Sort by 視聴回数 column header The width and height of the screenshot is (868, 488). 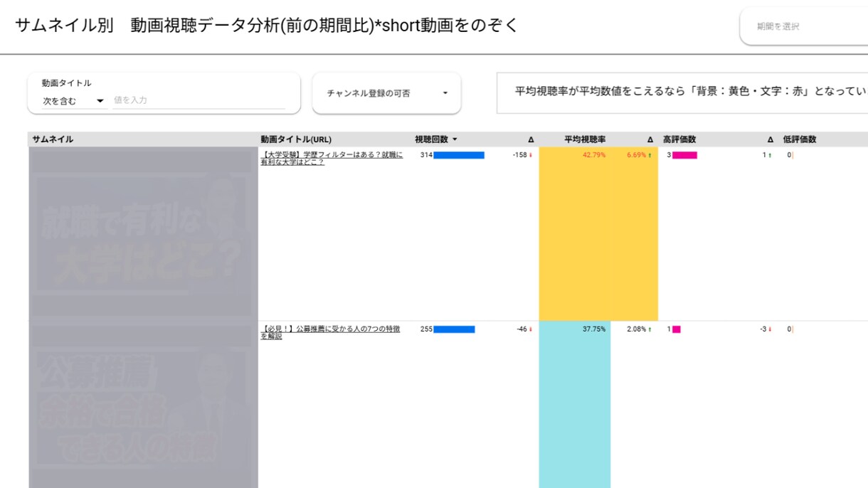pyautogui.click(x=431, y=139)
